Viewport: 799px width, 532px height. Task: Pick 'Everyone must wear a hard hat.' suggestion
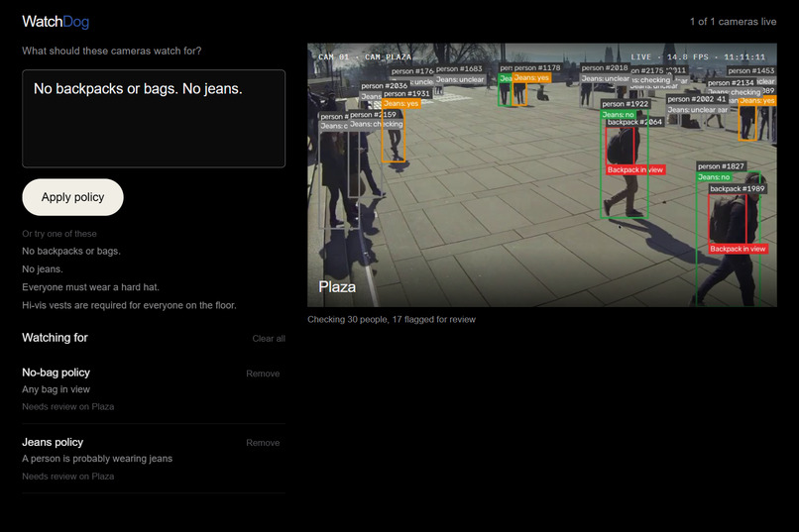pyautogui.click(x=90, y=287)
